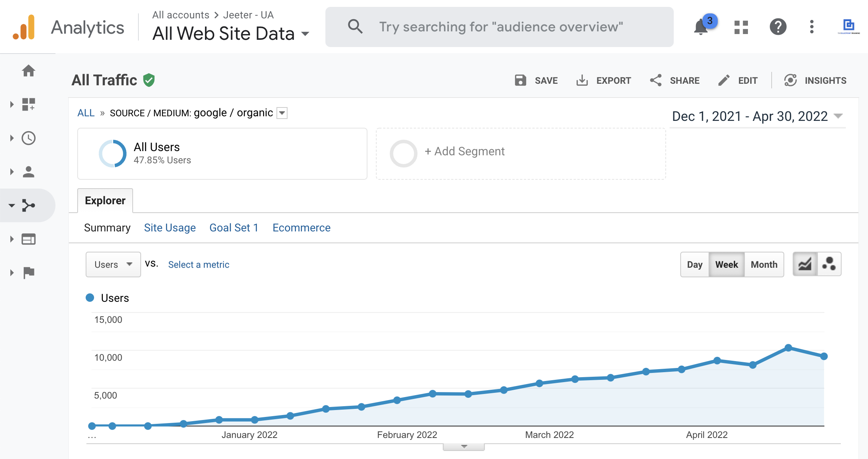This screenshot has width=868, height=459.
Task: Click the Select a metric link
Action: coord(198,265)
